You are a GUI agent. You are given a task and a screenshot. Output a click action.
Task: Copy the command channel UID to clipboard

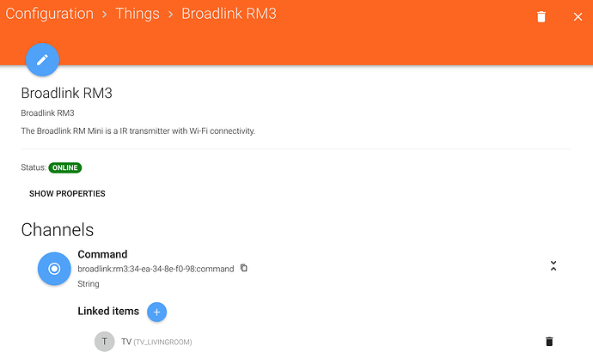click(244, 268)
